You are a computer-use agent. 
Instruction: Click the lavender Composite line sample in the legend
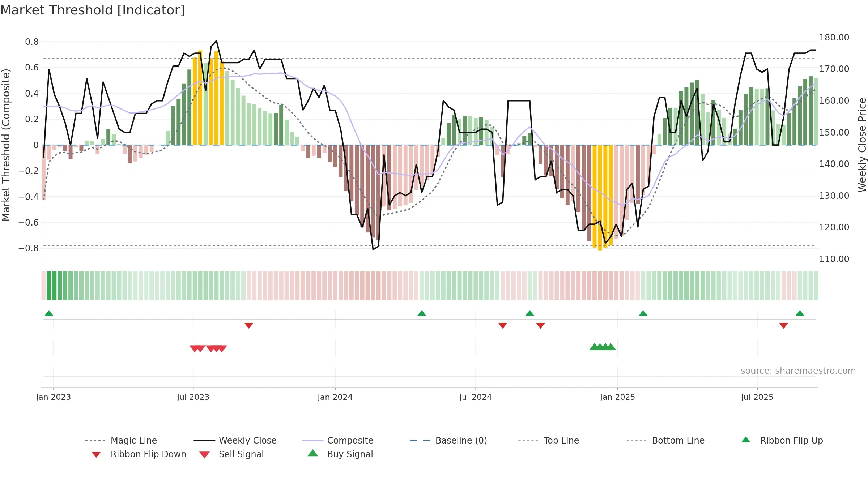tap(312, 440)
